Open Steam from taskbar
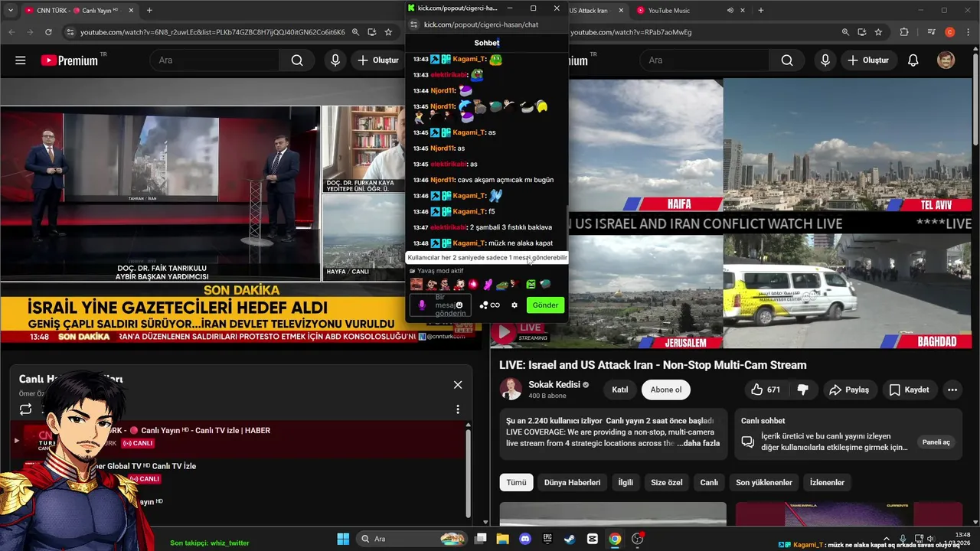Image resolution: width=980 pixels, height=551 pixels. coord(570,539)
